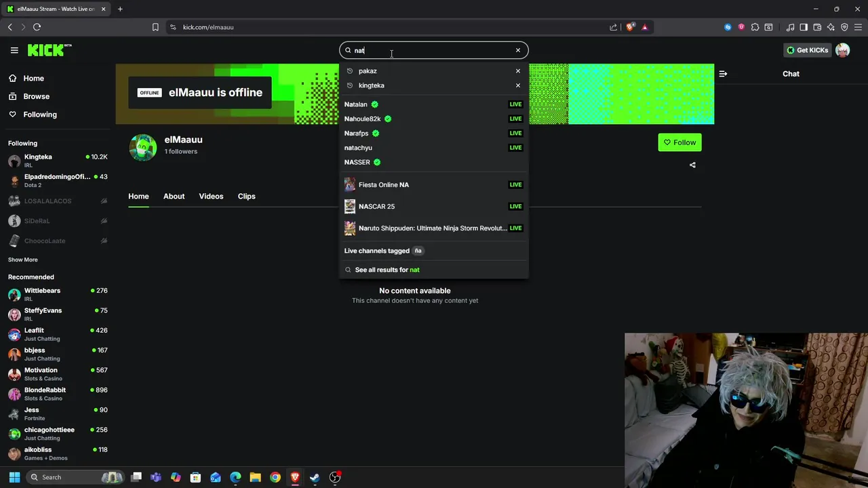This screenshot has width=868, height=488.
Task: Open Brave Rewards triangle icon
Action: (x=644, y=27)
